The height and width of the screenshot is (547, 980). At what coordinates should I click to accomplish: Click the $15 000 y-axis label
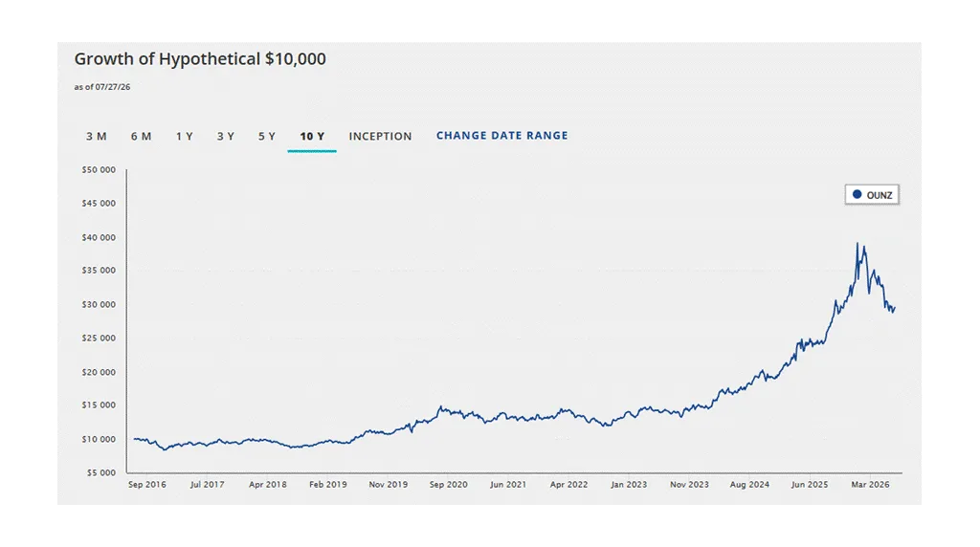pyautogui.click(x=99, y=405)
